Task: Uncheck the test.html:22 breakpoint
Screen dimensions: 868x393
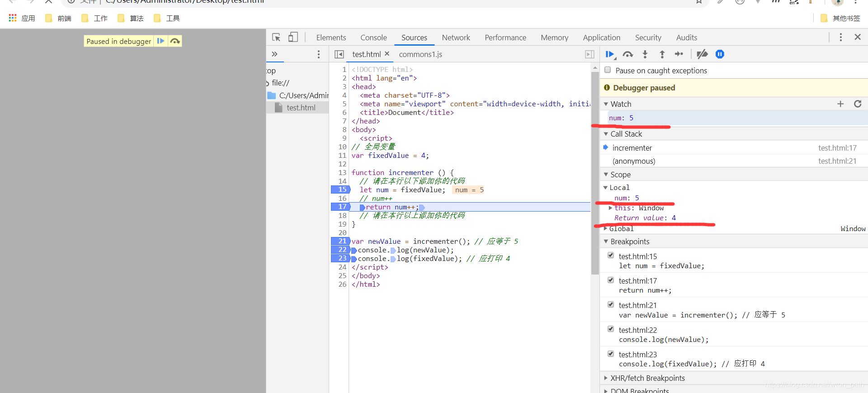Action: coord(611,329)
